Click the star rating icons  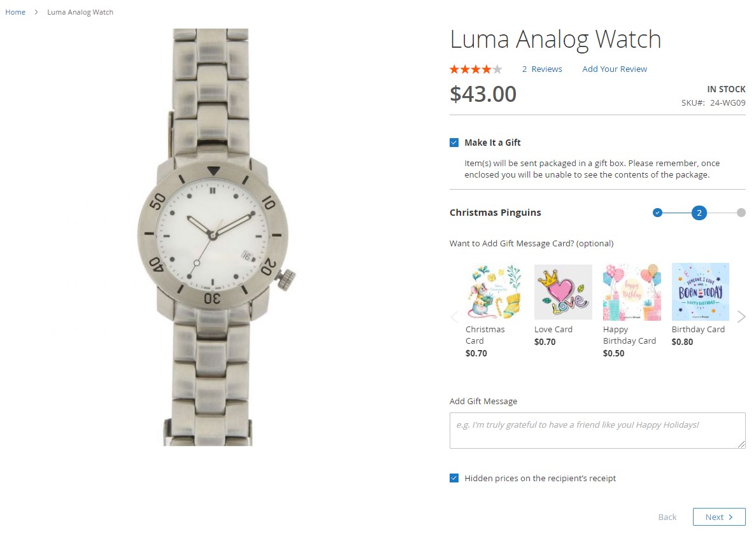(x=476, y=69)
